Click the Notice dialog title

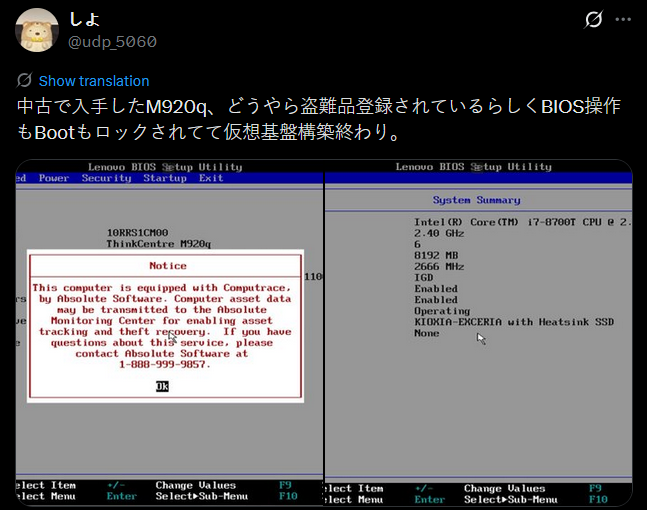tap(167, 266)
